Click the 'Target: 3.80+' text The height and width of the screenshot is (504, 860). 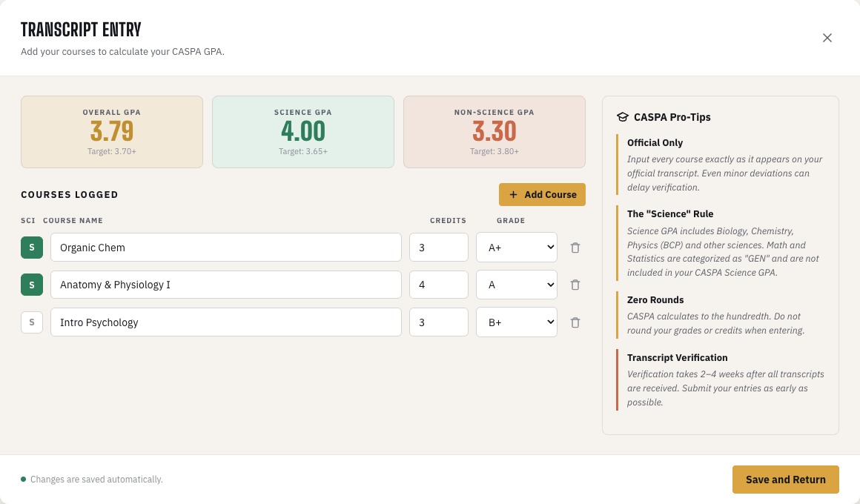(494, 151)
